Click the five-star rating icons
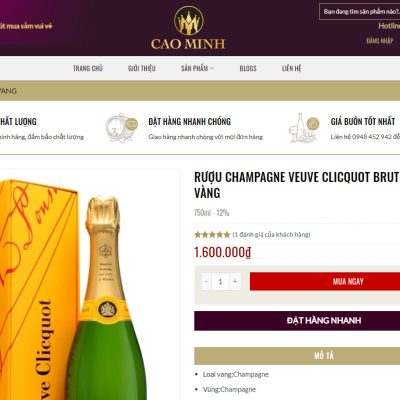The image size is (400, 400). click(x=212, y=235)
